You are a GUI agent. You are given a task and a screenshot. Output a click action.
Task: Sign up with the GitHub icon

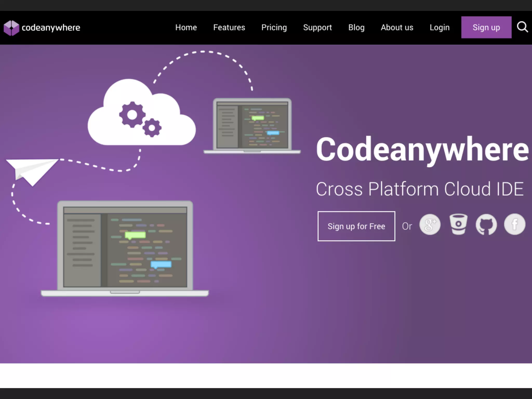[486, 224]
